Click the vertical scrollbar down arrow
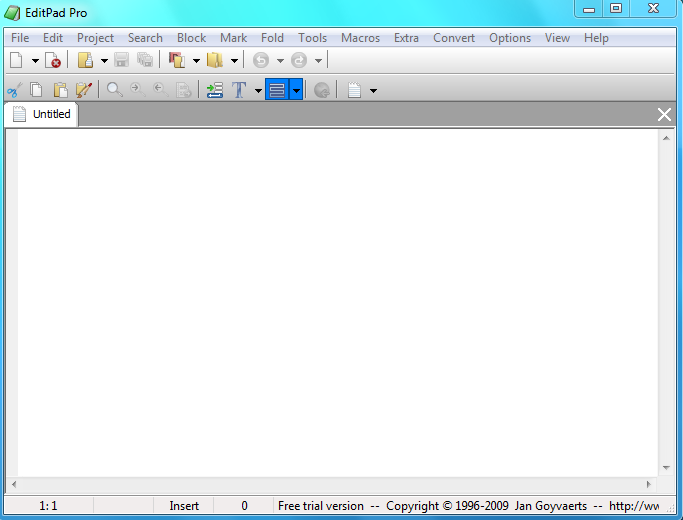The width and height of the screenshot is (683, 520). [x=666, y=468]
